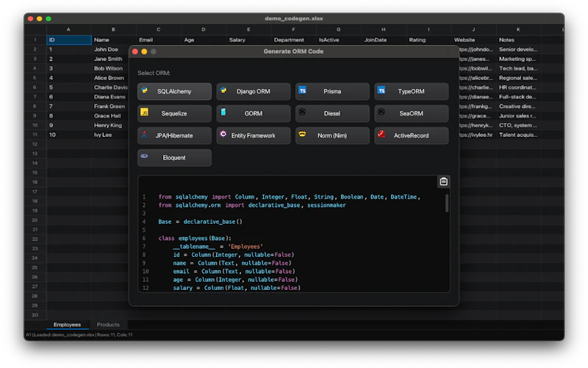Select the Talent acquis... notes cell
Viewport: 588px width, 368px height.
[519, 135]
